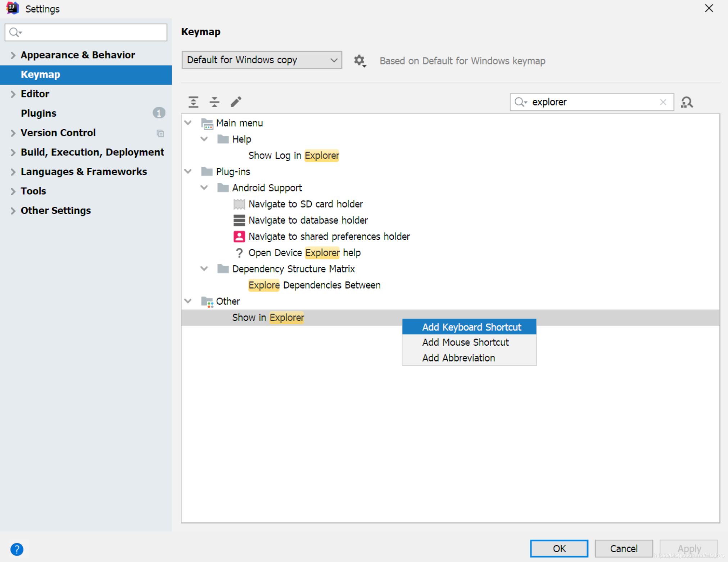Click the expand all tree nodes icon
The image size is (728, 562).
coord(193,102)
